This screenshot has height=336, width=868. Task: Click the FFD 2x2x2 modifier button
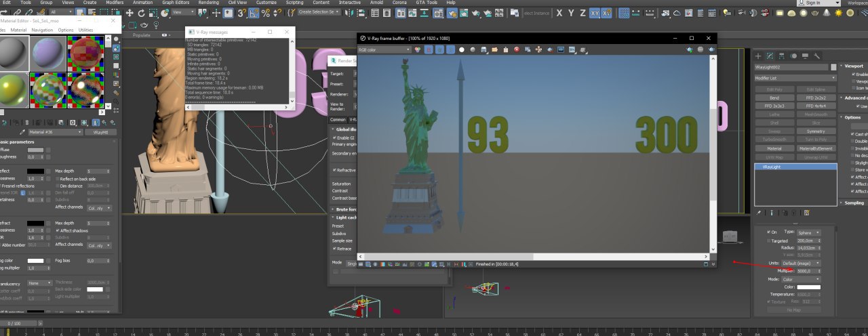click(x=816, y=98)
